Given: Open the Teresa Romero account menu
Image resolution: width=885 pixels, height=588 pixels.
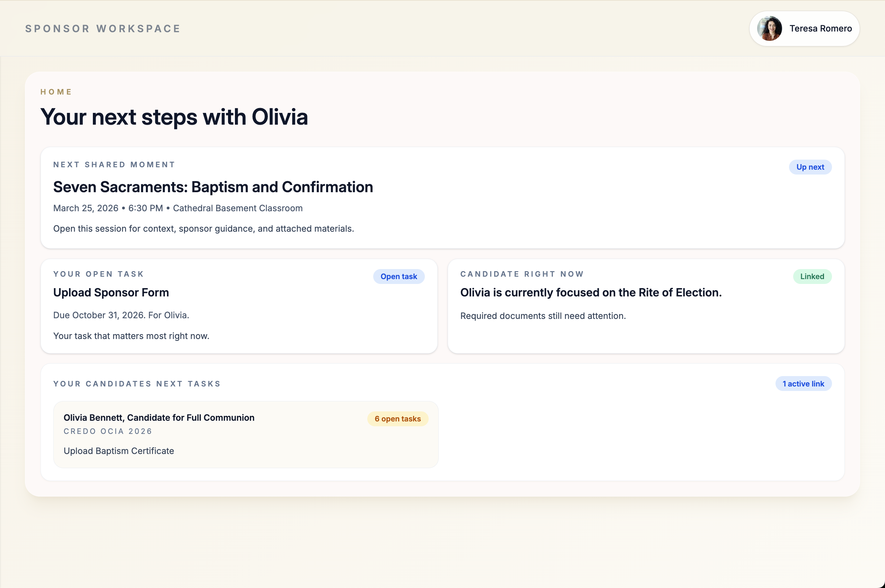Looking at the screenshot, I should coord(820,28).
